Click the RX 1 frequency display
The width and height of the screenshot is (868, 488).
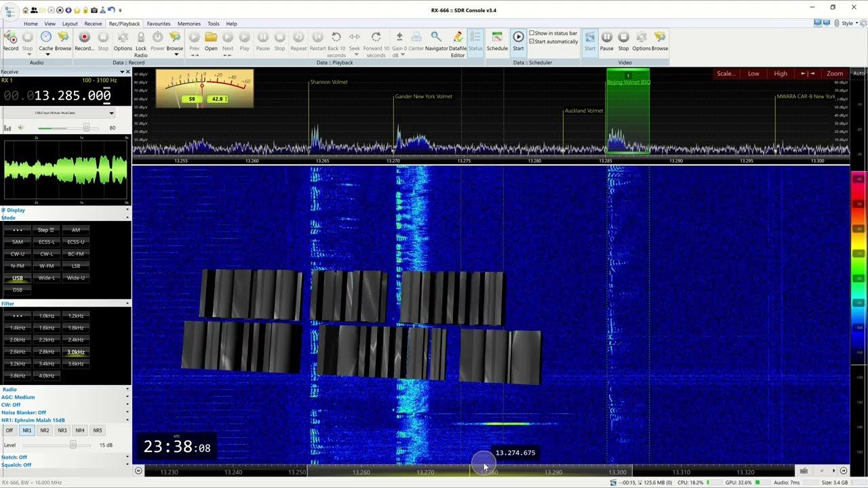click(57, 96)
